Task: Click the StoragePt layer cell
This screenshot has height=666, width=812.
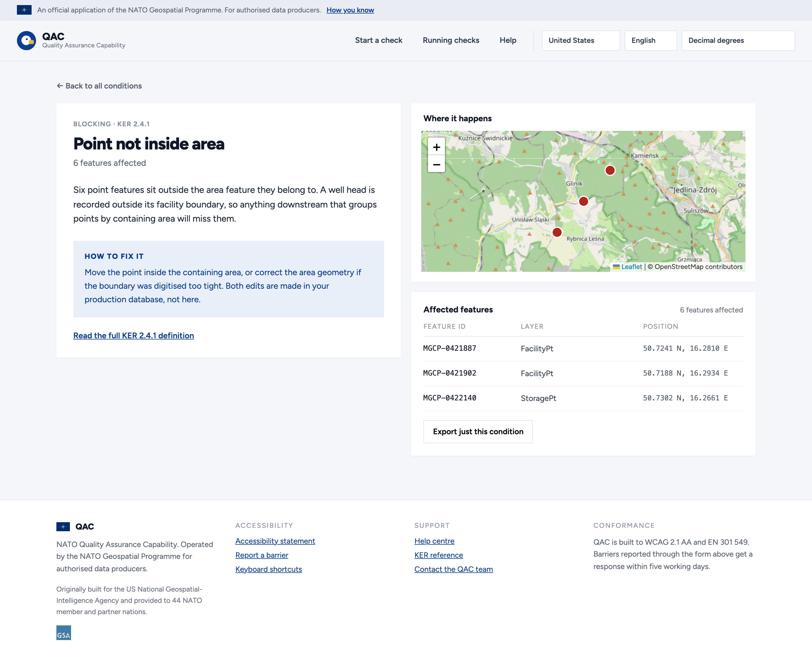Action: 538,398
